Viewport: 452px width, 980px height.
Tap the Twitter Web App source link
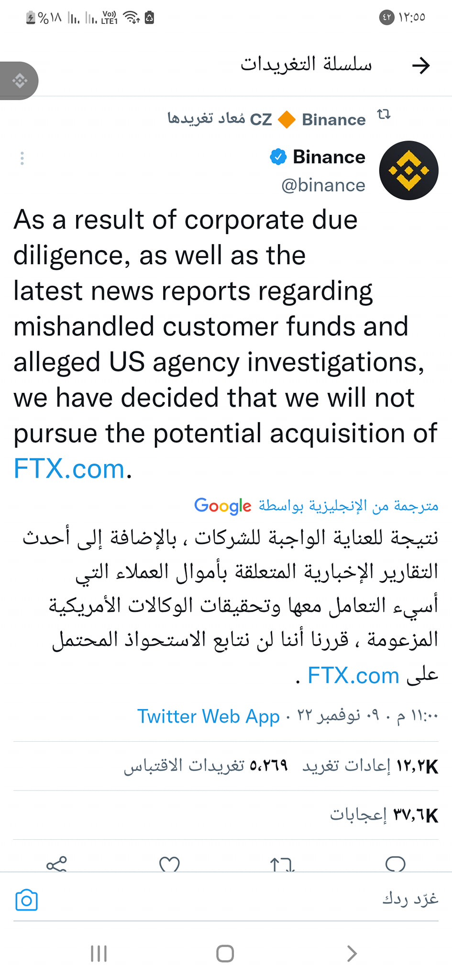click(x=208, y=716)
